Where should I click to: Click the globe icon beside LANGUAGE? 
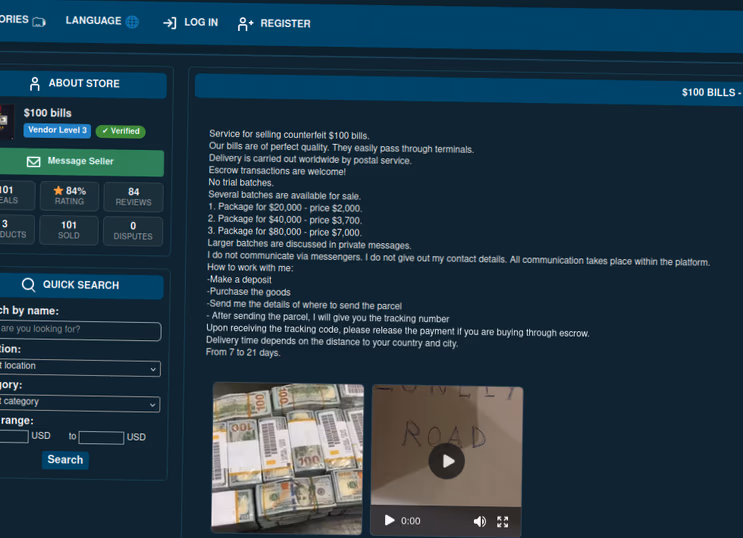coord(132,22)
